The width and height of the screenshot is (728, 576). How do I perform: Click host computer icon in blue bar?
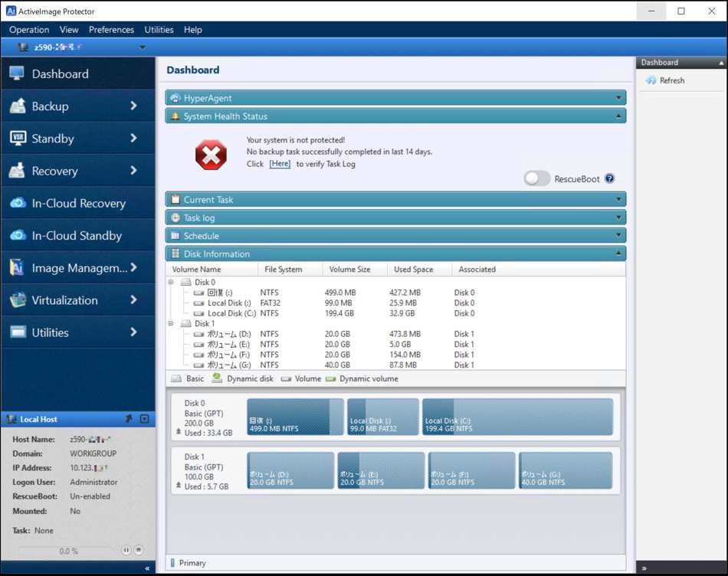click(x=23, y=47)
